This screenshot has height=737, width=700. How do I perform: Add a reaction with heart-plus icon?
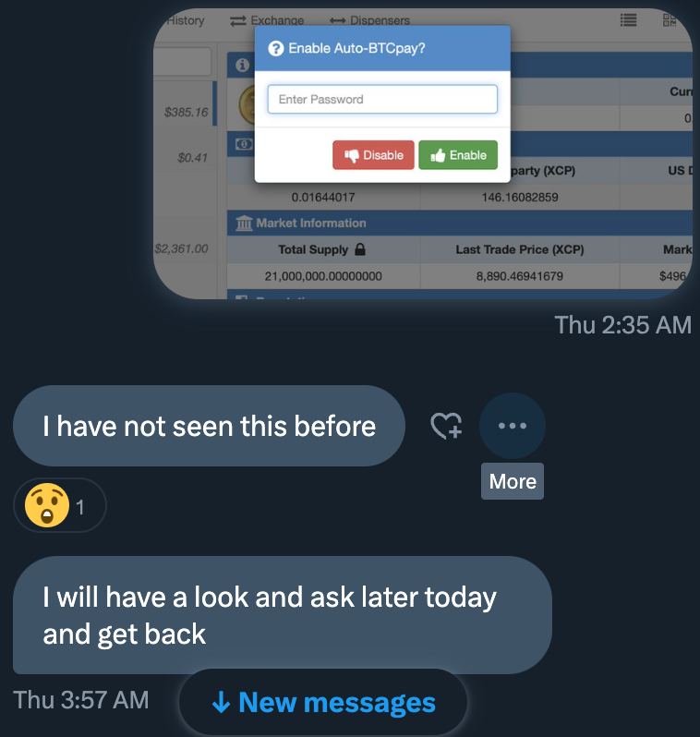[446, 426]
